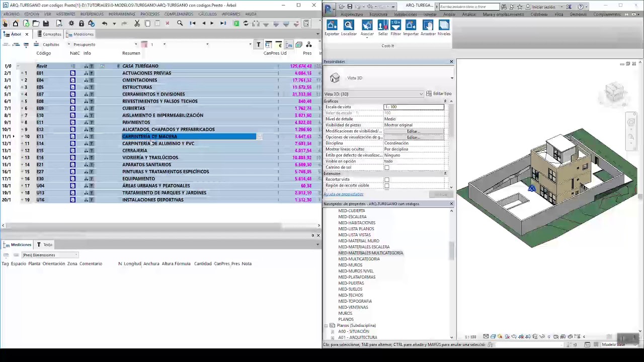Click Editar button for Modificaciones de visibilidad

(x=414, y=131)
